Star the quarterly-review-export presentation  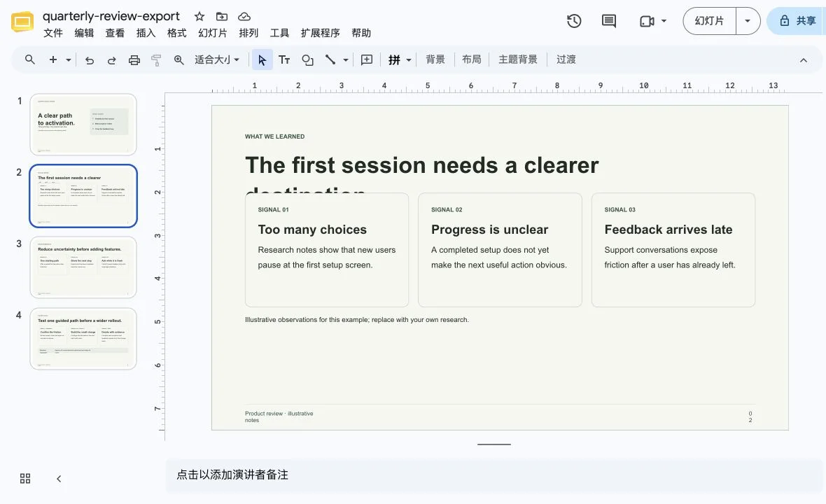tap(199, 16)
